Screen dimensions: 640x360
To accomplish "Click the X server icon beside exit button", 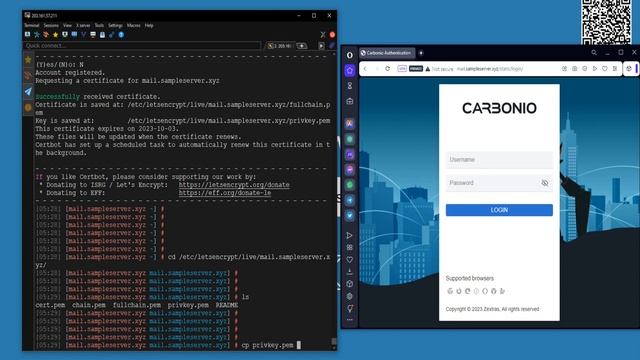I will [x=323, y=35].
